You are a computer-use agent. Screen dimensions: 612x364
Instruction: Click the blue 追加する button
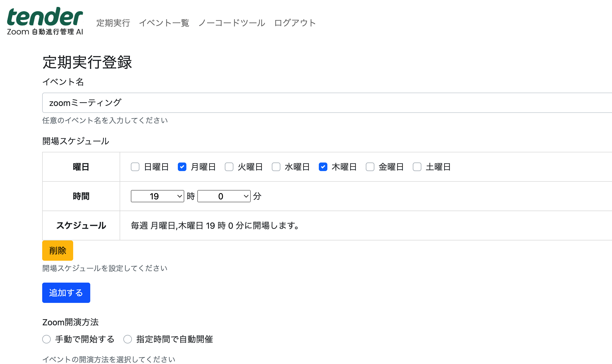tap(66, 293)
